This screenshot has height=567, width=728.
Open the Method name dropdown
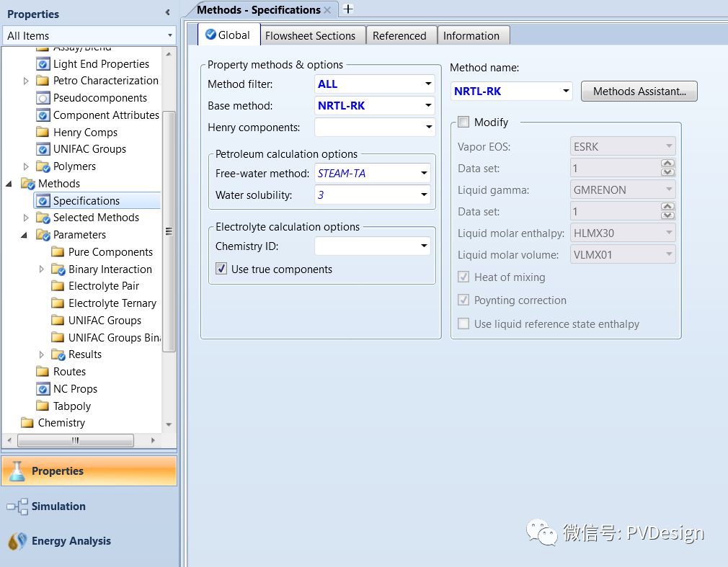click(x=566, y=91)
